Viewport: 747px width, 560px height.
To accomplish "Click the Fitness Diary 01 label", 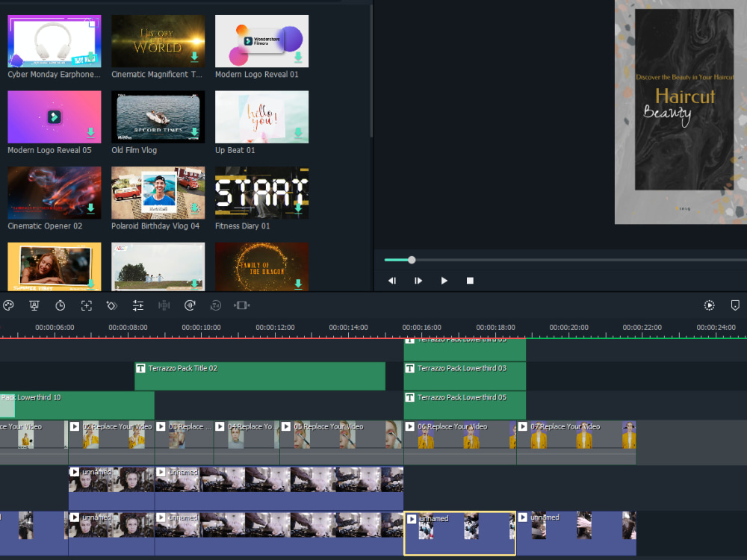I will (243, 225).
